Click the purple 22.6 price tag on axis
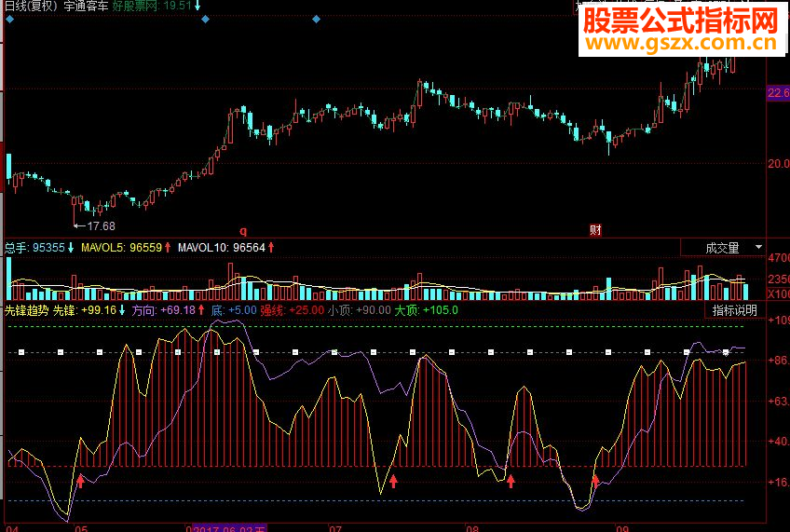 click(x=778, y=92)
